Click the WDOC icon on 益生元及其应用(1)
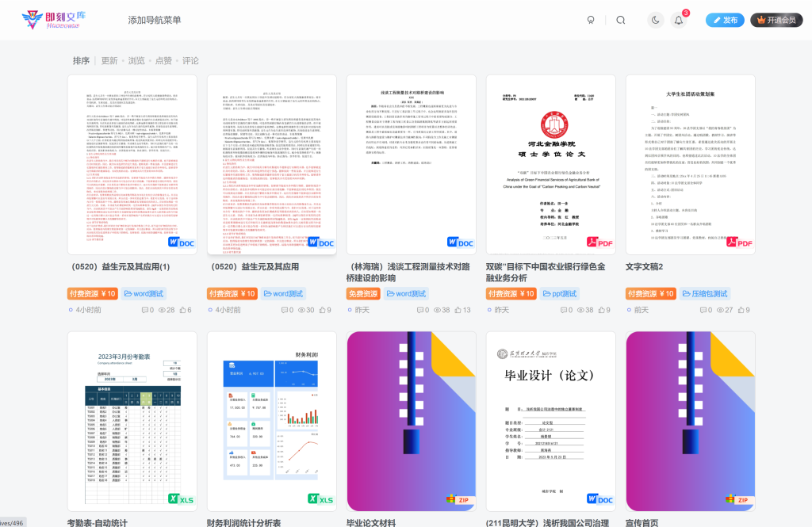 (x=181, y=242)
